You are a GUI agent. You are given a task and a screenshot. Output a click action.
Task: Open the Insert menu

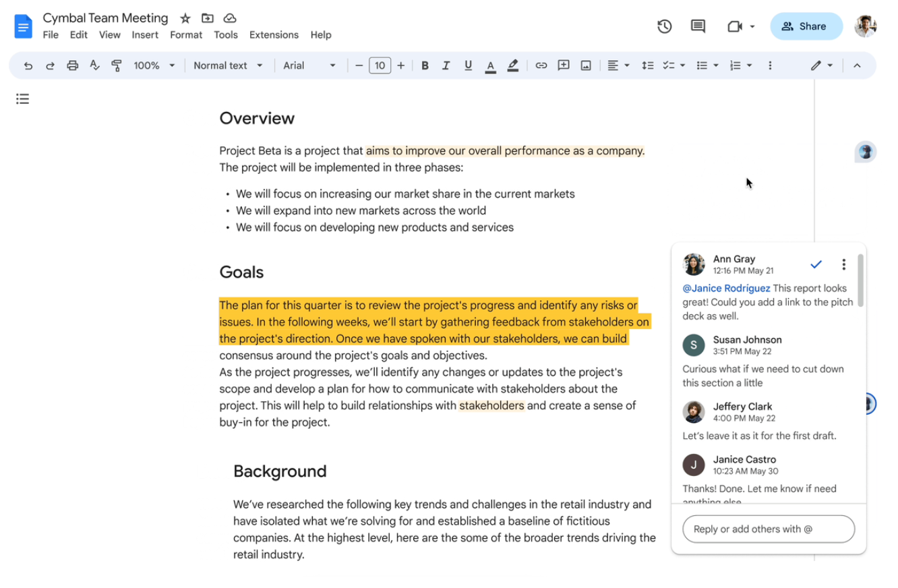coord(145,35)
